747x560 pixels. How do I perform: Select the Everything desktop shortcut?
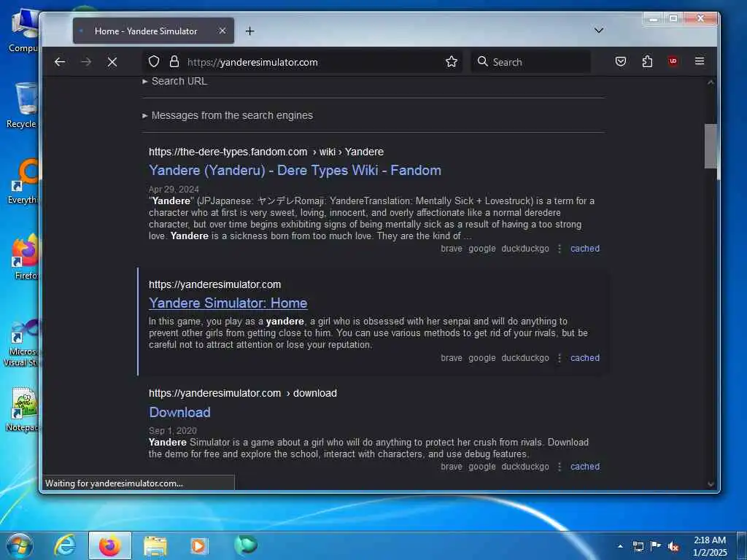tap(24, 182)
